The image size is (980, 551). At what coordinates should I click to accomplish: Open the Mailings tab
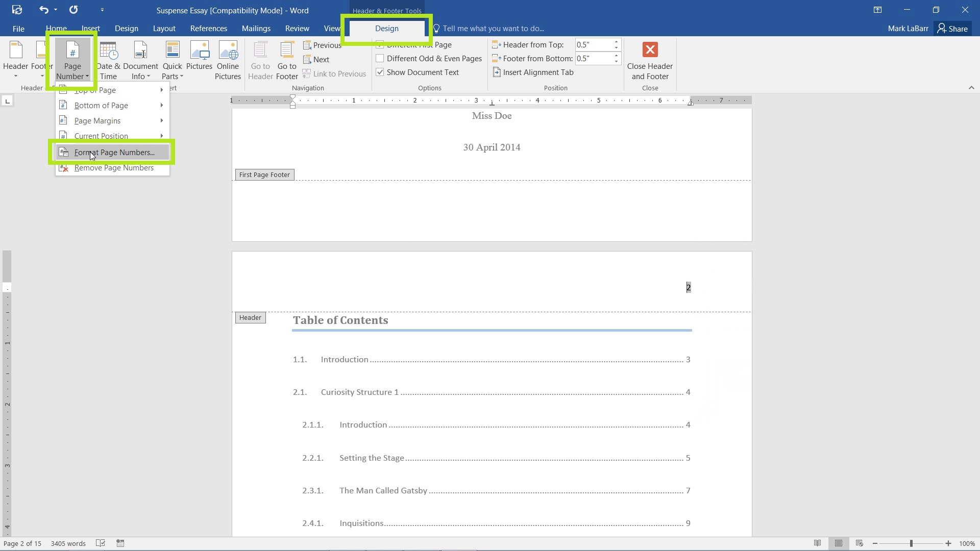[x=256, y=29]
